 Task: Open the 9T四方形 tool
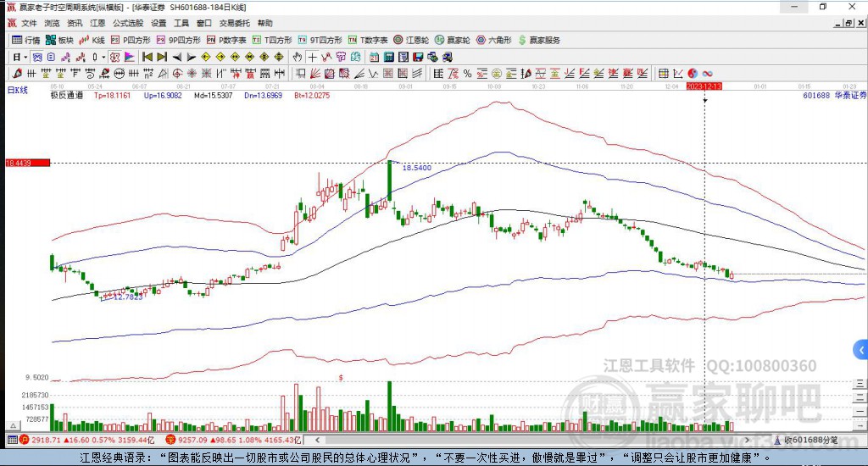tap(320, 40)
